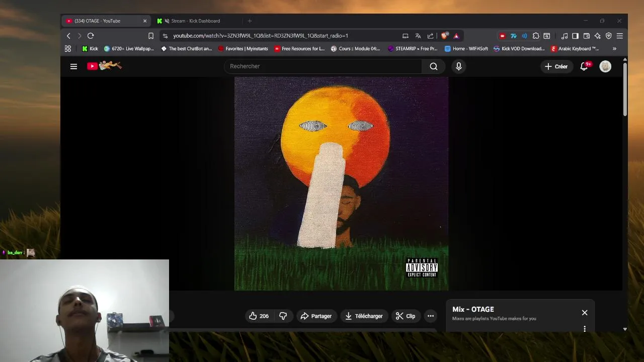The image size is (644, 362).
Task: Open Leo AI sparkle icon
Action: pos(597,36)
